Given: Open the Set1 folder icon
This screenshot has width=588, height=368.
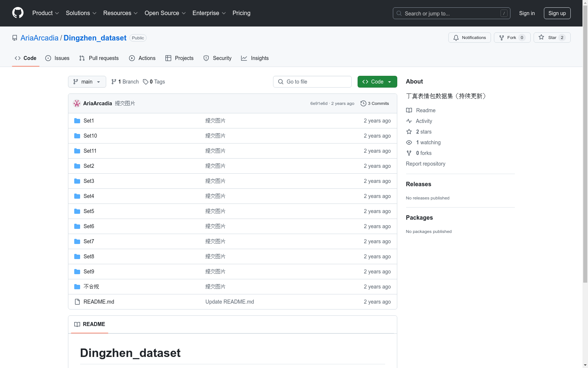Looking at the screenshot, I should 77,121.
